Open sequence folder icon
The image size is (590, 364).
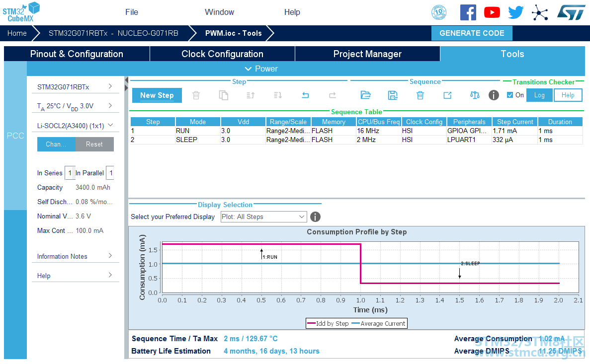coord(365,95)
